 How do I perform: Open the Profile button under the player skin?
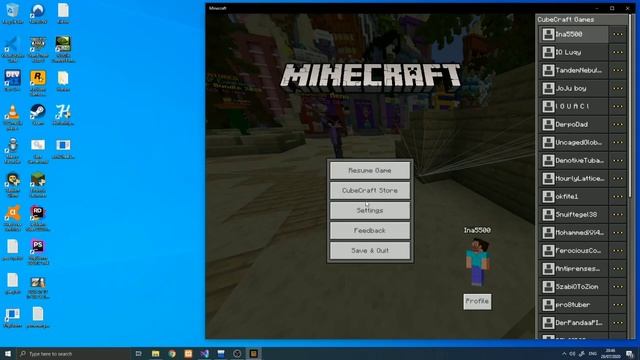[x=477, y=301]
